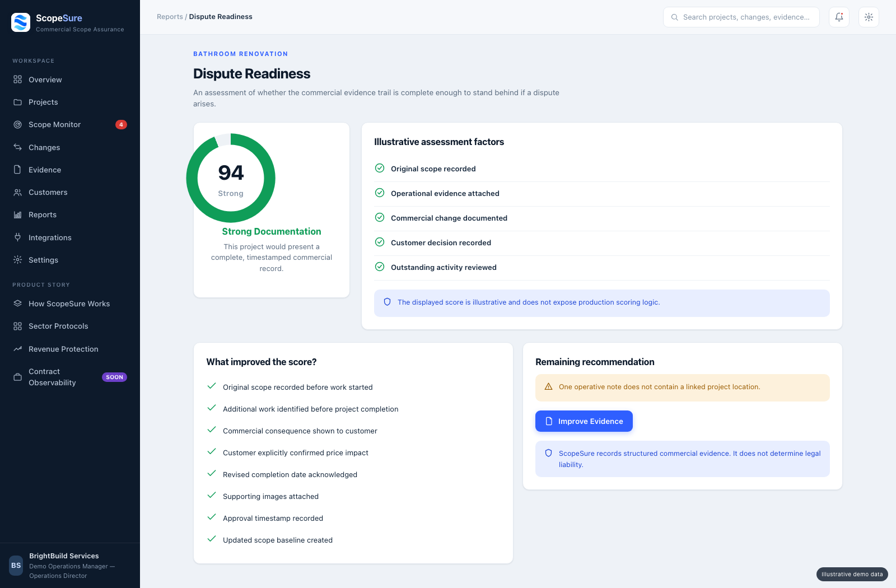896x588 pixels.
Task: Click the Scope Monitor target icon
Action: (18, 124)
